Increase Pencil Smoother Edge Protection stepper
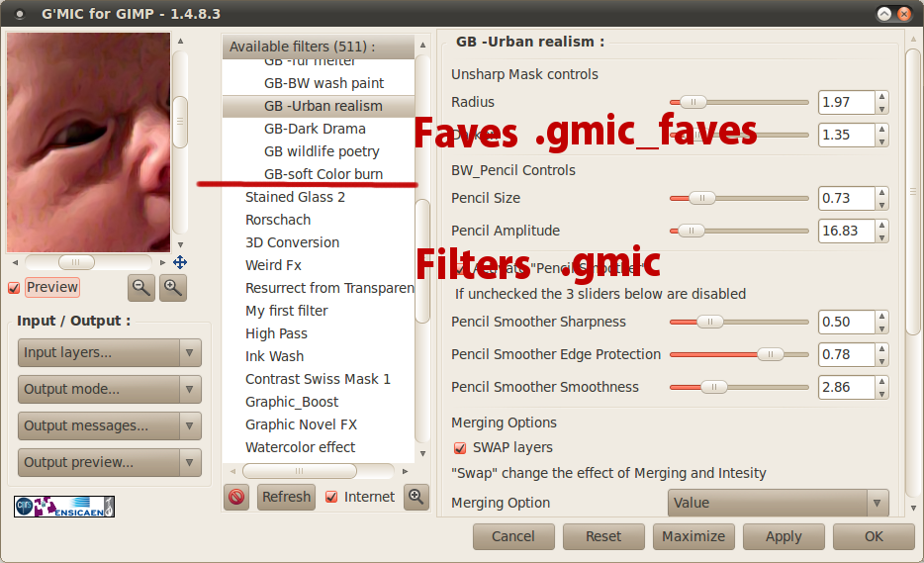 point(881,349)
